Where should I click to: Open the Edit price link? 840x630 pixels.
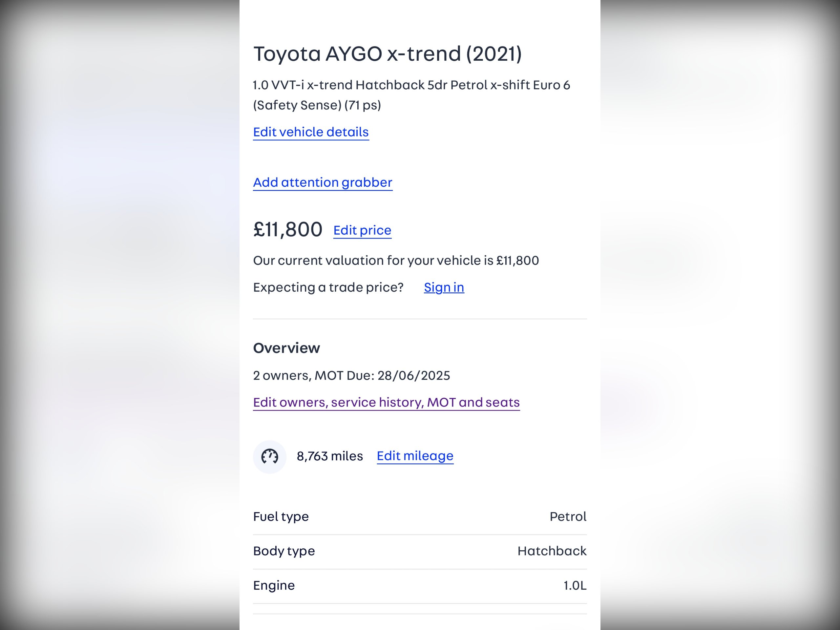click(x=362, y=230)
